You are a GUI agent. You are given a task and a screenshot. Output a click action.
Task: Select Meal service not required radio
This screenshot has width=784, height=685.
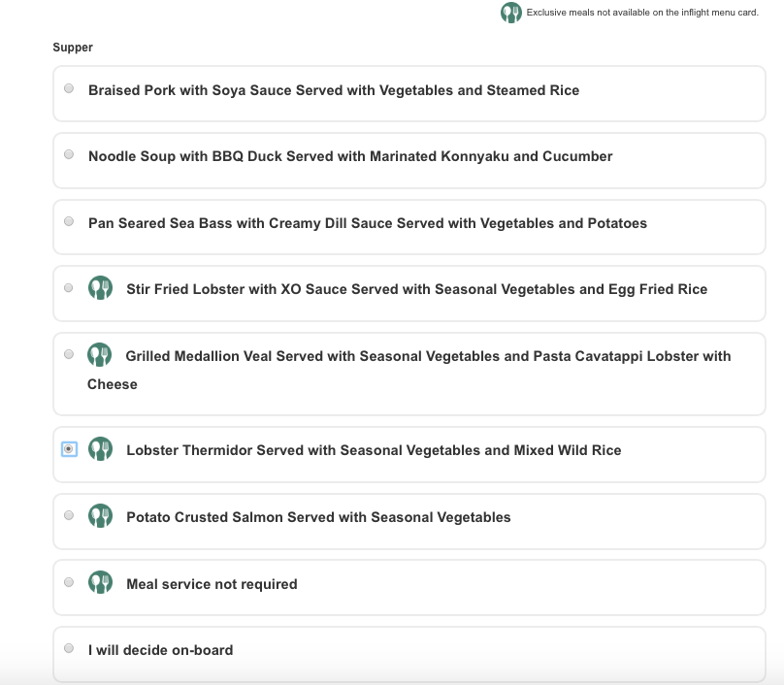tap(69, 582)
